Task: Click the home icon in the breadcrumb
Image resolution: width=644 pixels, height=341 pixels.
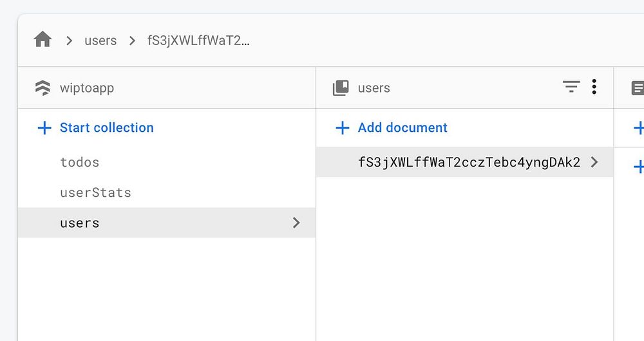Action: pyautogui.click(x=43, y=40)
